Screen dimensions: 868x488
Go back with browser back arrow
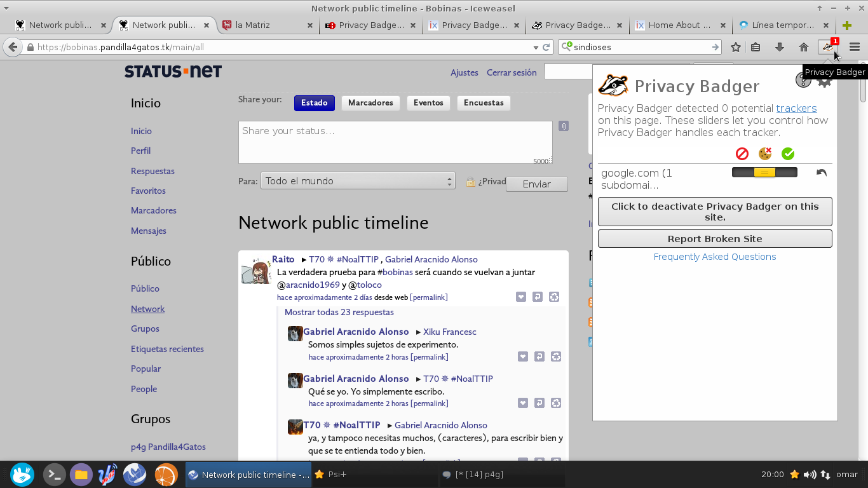13,47
